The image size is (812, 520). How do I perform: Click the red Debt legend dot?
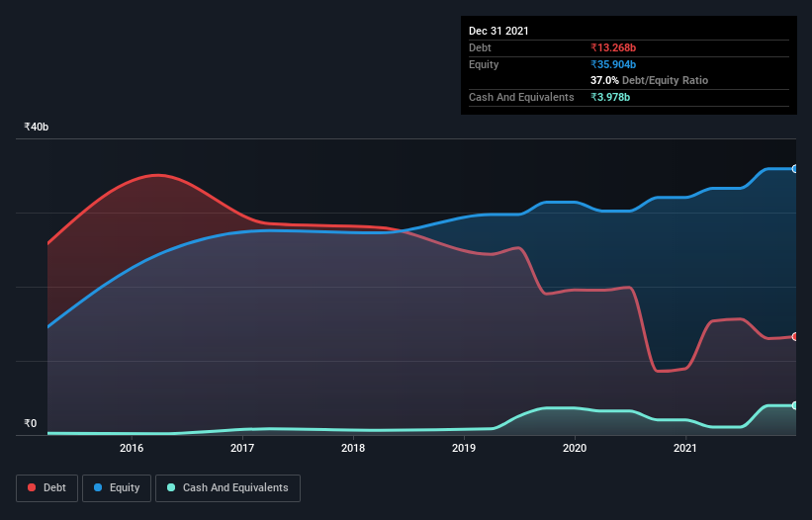pos(32,487)
